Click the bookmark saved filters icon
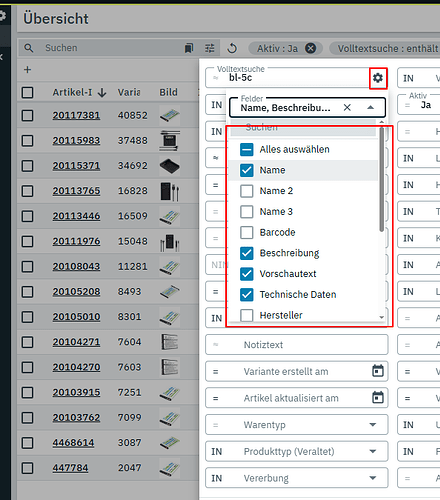The width and height of the screenshot is (440, 500). 189,48
